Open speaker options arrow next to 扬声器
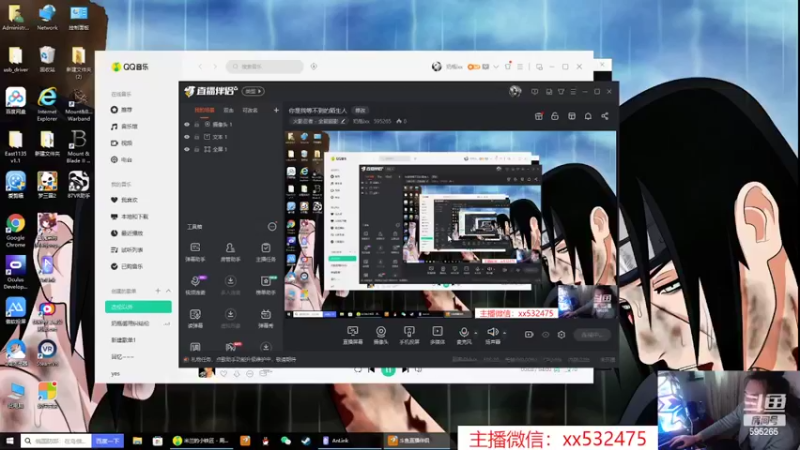 click(504, 333)
